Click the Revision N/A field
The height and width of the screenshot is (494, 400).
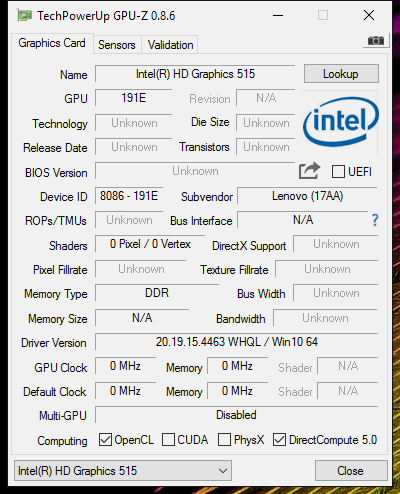(x=266, y=98)
